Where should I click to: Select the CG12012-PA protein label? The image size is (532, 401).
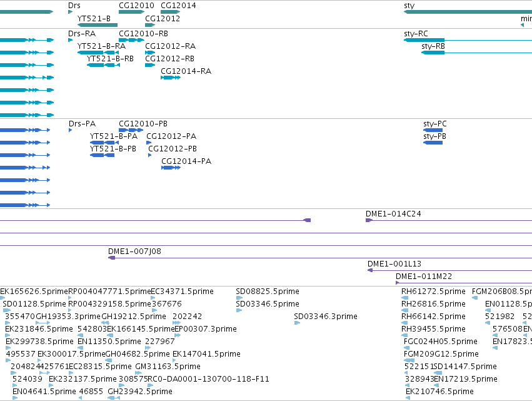[171, 136]
